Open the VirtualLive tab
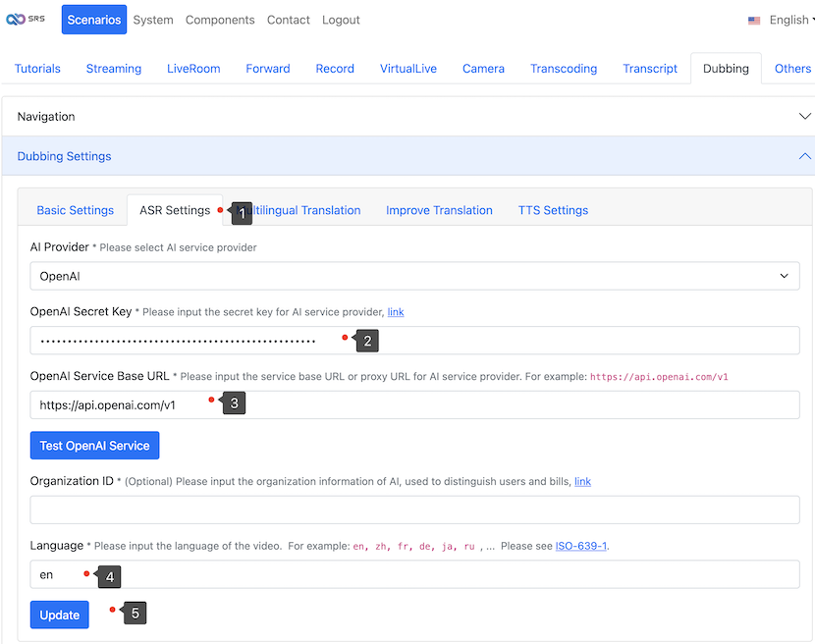815x644 pixels. pyautogui.click(x=408, y=69)
